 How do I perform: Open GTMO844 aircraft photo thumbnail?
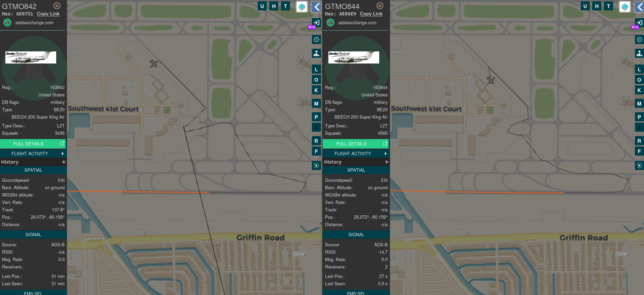coord(354,57)
